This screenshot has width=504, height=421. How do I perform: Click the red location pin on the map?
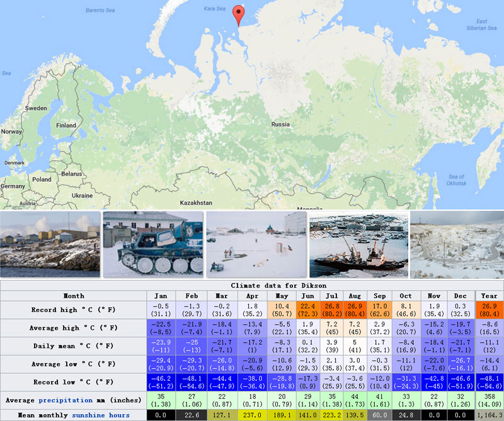[x=239, y=14]
